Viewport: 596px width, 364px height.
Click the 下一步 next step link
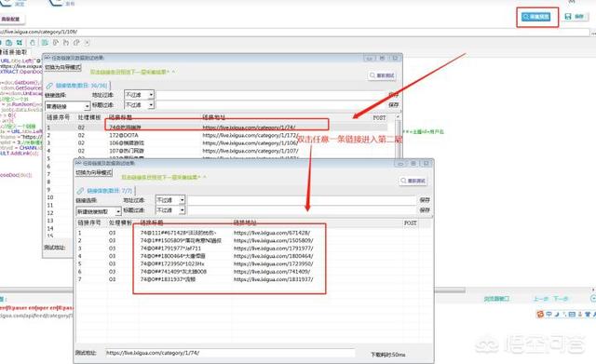pyautogui.click(x=561, y=299)
